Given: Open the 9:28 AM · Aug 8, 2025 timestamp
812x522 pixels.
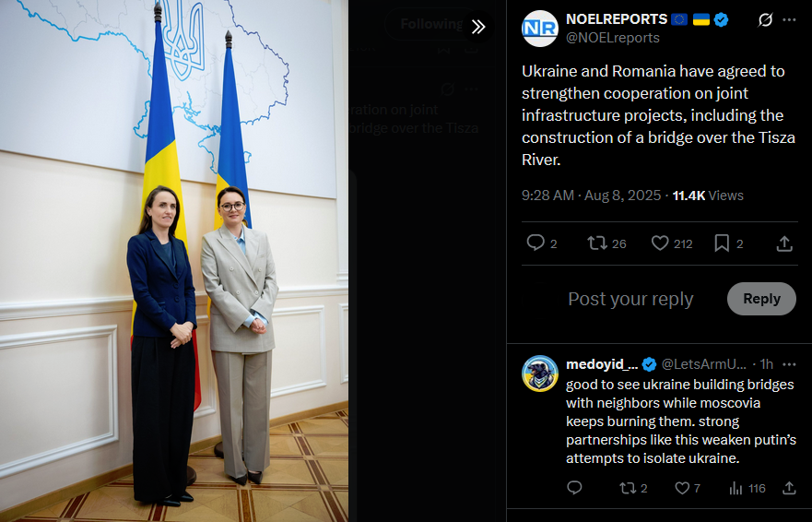Looking at the screenshot, I should [x=592, y=196].
